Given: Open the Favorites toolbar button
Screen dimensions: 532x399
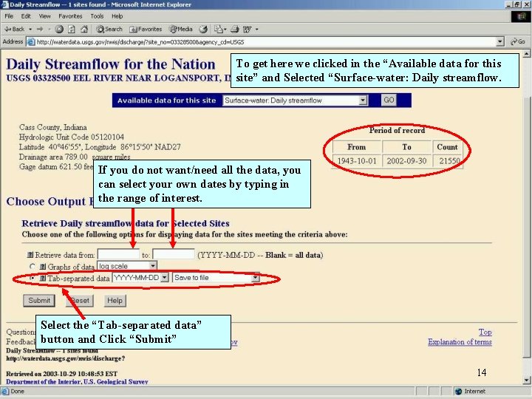Looking at the screenshot, I should tap(146, 29).
